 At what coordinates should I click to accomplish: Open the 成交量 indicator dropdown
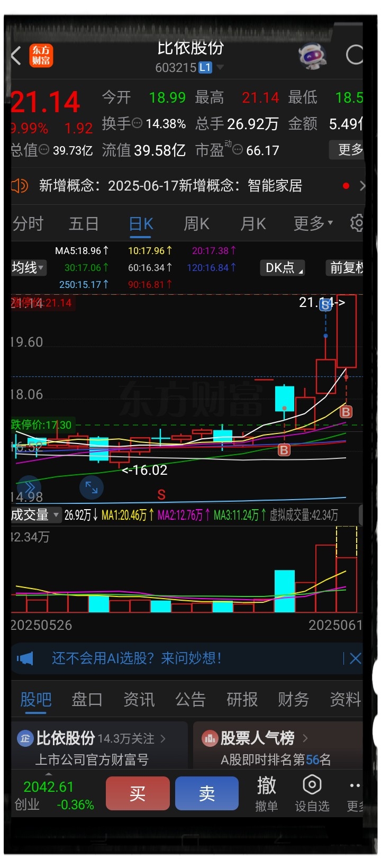35,514
